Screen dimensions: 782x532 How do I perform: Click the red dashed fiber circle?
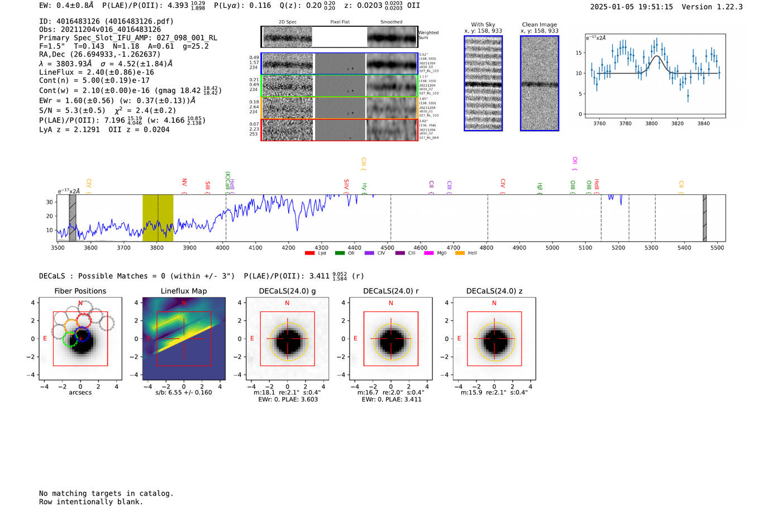pyautogui.click(x=84, y=320)
